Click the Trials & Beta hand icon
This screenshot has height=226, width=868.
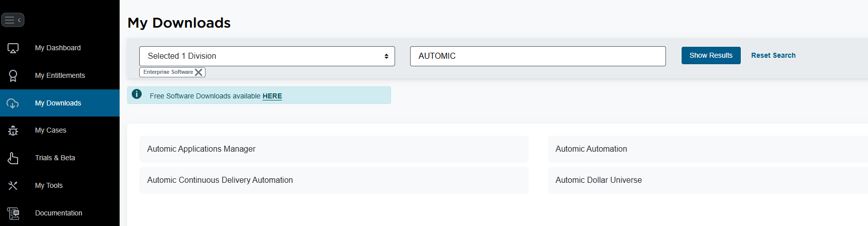(13, 158)
